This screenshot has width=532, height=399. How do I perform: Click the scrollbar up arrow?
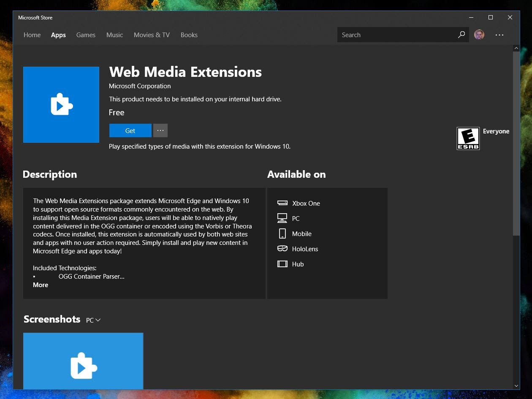tap(516, 48)
